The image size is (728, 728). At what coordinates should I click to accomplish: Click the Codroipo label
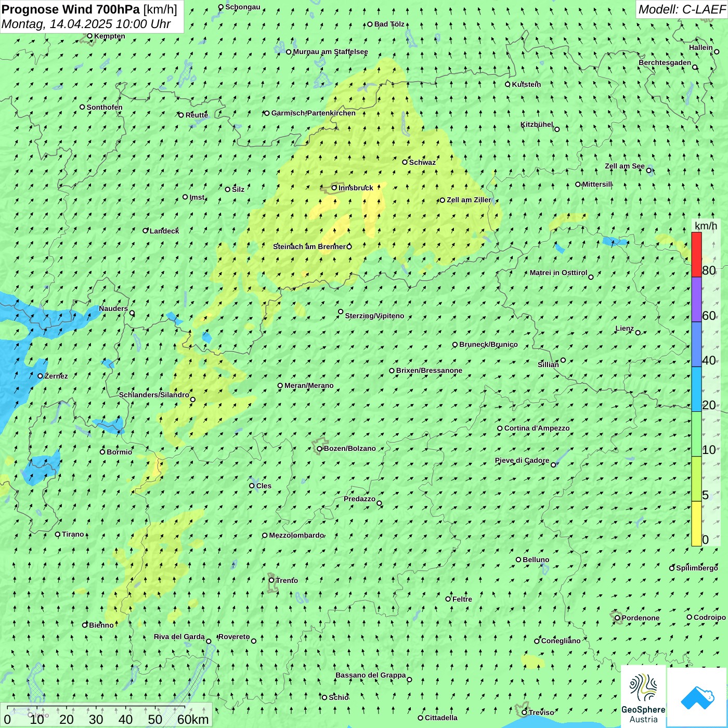click(710, 617)
